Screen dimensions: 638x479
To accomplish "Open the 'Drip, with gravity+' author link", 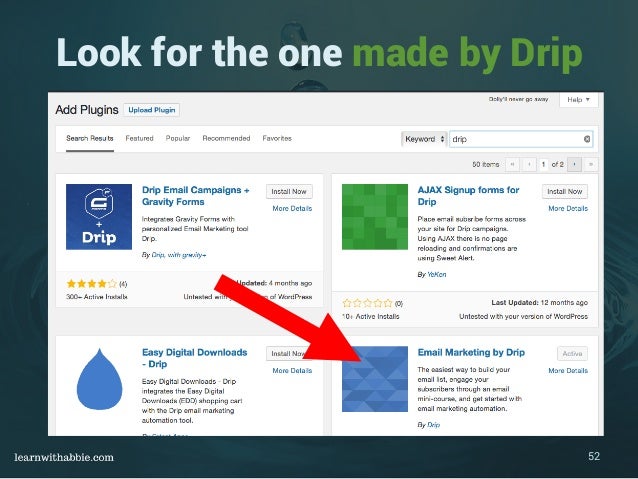I will pos(179,255).
